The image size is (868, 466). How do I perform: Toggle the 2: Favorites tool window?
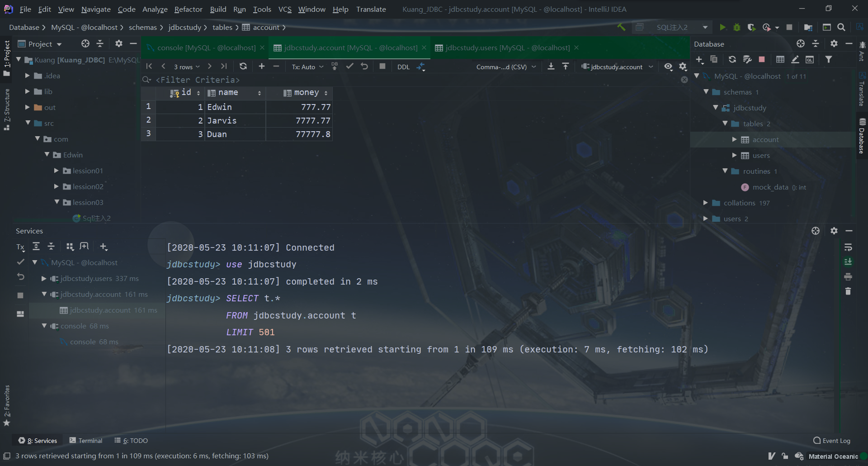(x=7, y=405)
